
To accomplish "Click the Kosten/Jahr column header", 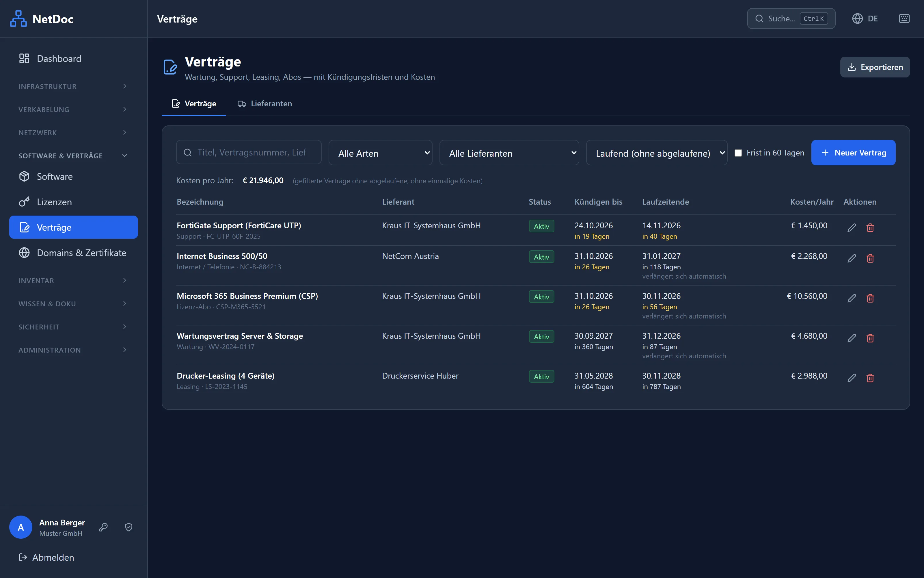I will pyautogui.click(x=812, y=202).
